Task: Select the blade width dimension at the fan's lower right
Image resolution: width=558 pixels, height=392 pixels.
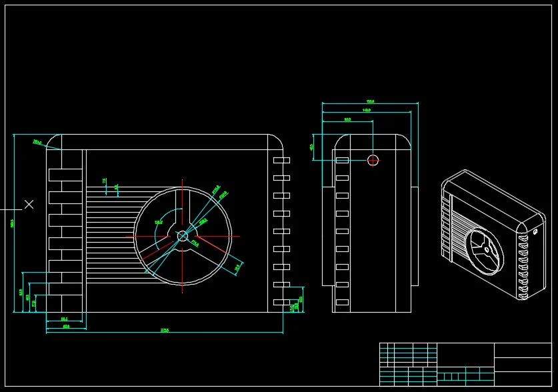Action: pos(237,267)
